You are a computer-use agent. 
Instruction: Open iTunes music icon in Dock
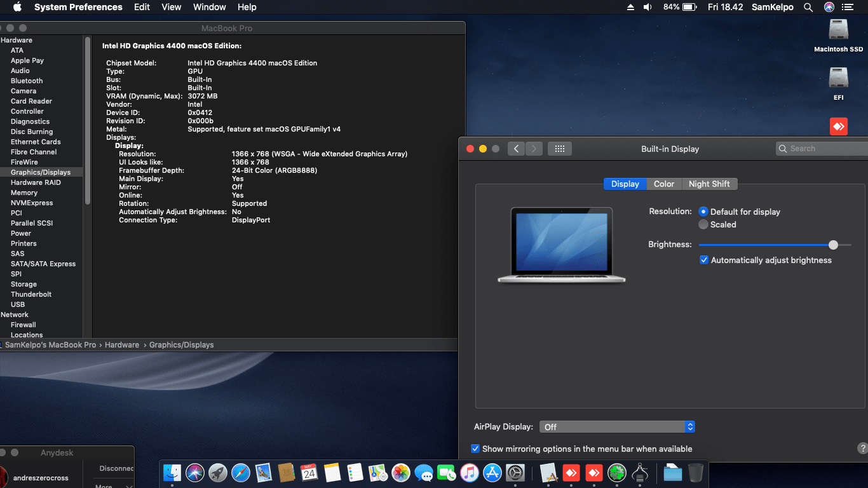click(470, 472)
